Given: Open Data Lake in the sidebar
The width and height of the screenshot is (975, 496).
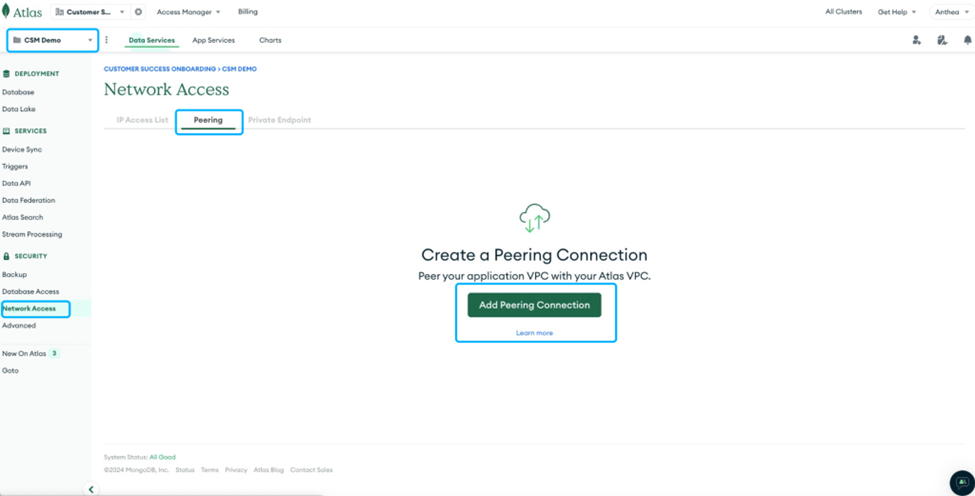Looking at the screenshot, I should (x=19, y=109).
